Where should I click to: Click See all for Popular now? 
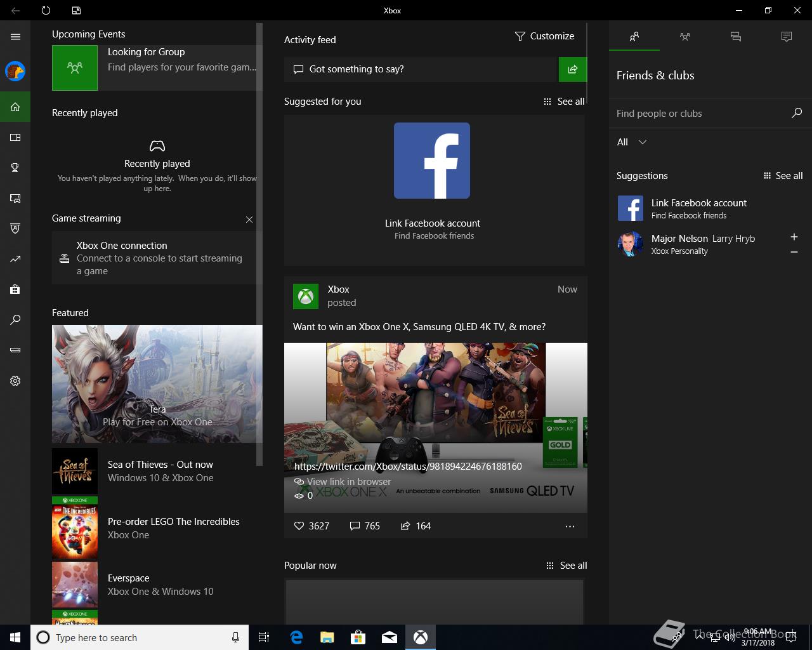(566, 566)
